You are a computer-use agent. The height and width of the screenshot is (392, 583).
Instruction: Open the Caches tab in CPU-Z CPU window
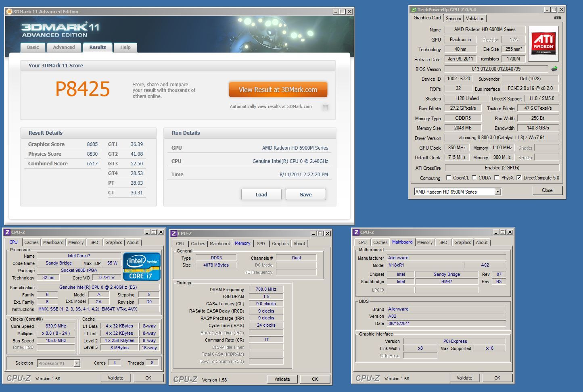coord(31,242)
